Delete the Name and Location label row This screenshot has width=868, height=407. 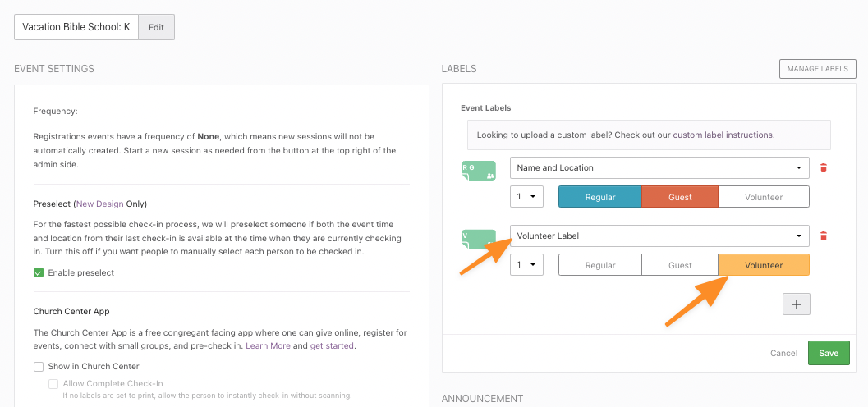click(823, 168)
